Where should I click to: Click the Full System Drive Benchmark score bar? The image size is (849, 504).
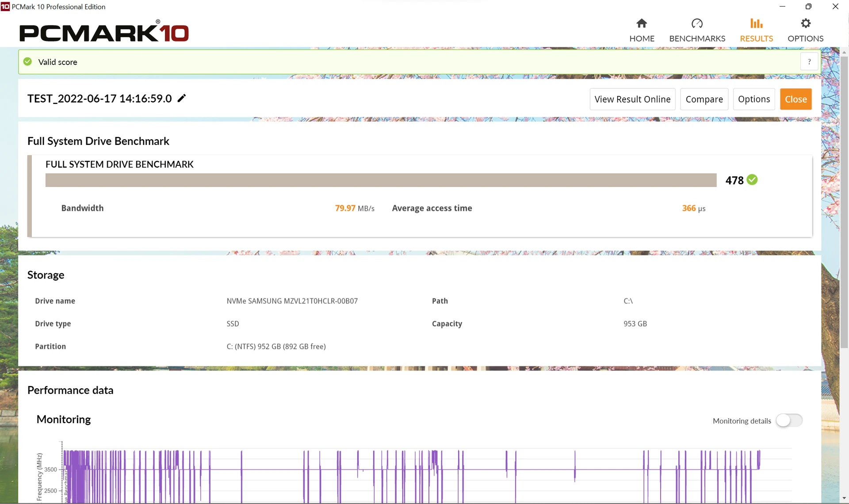pos(381,180)
